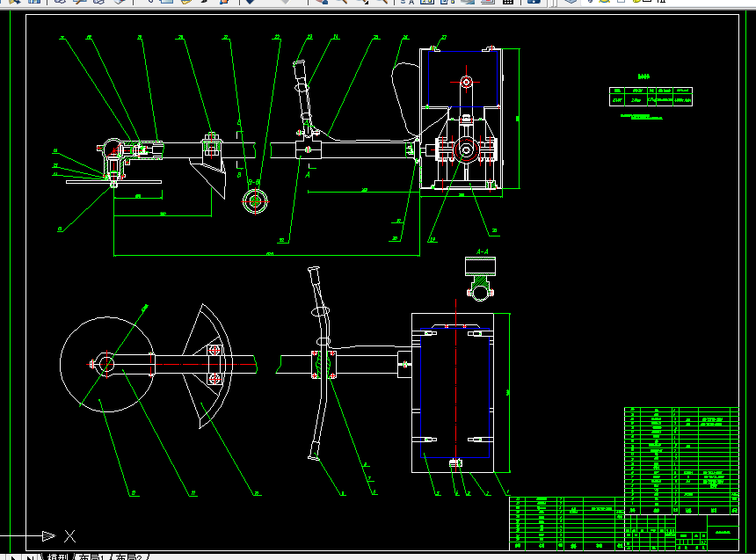Open the 布局1 layout tab
Viewport: 756px width, 560px height.
92,557
